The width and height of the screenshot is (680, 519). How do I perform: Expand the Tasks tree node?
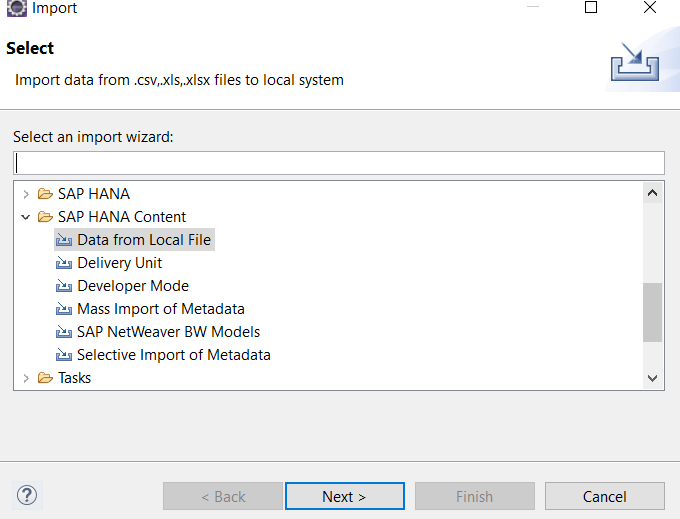[x=26, y=378]
